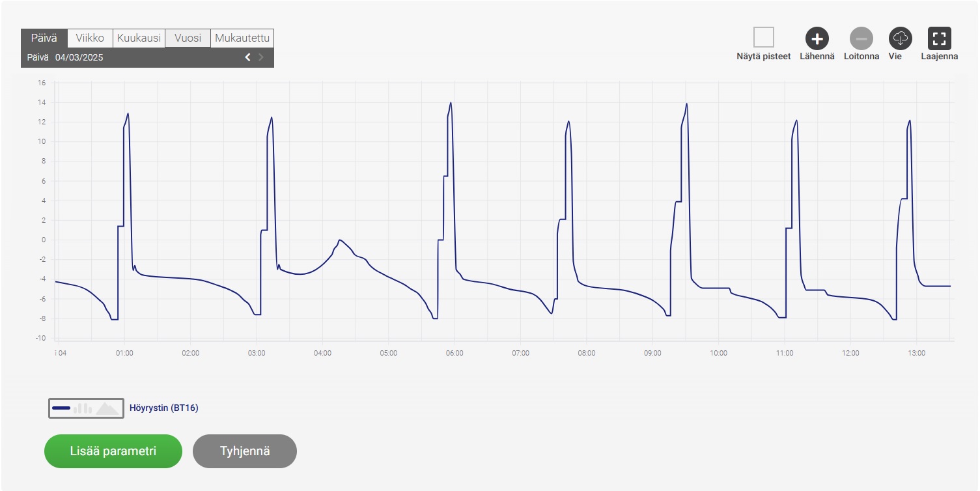Go to next day with right arrow
This screenshot has width=980, height=491.
(262, 57)
